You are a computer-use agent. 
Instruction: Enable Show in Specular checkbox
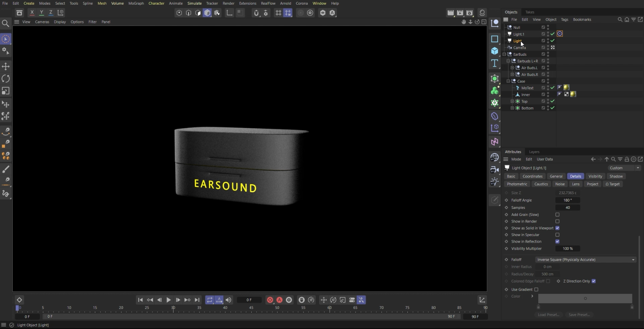point(557,235)
